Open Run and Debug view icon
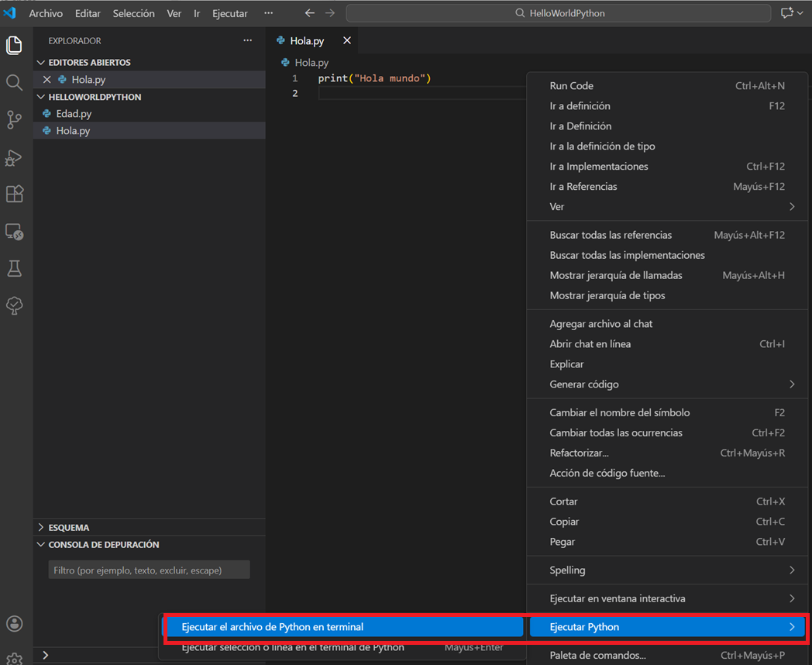Image resolution: width=812 pixels, height=665 pixels. click(14, 157)
